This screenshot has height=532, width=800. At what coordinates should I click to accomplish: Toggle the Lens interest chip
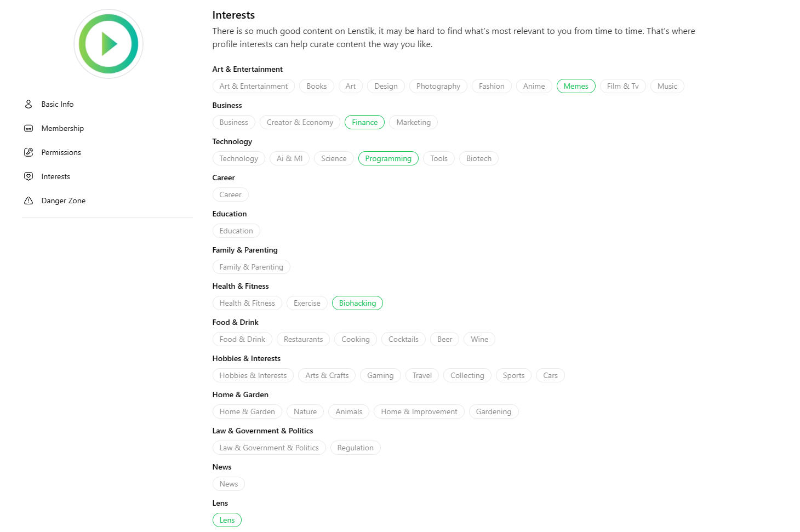click(x=227, y=520)
